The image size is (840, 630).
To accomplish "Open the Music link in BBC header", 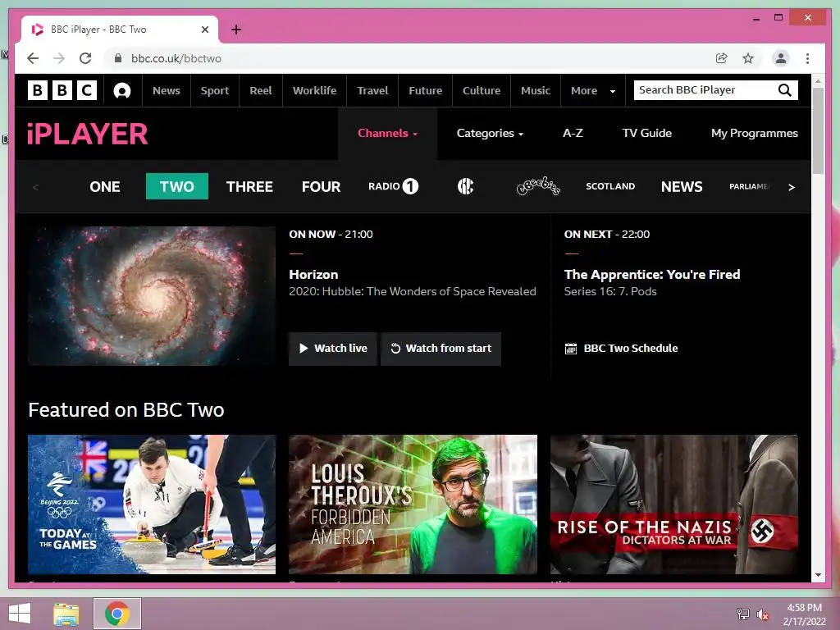I will [x=536, y=90].
